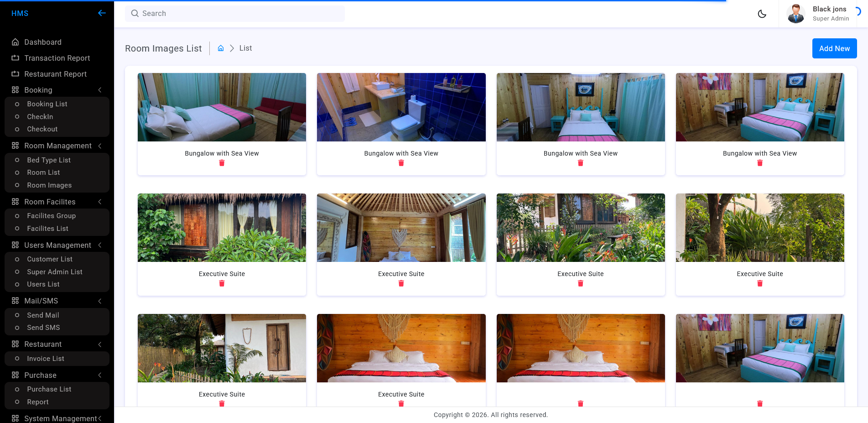
Task: Click the Search input field
Action: [235, 14]
